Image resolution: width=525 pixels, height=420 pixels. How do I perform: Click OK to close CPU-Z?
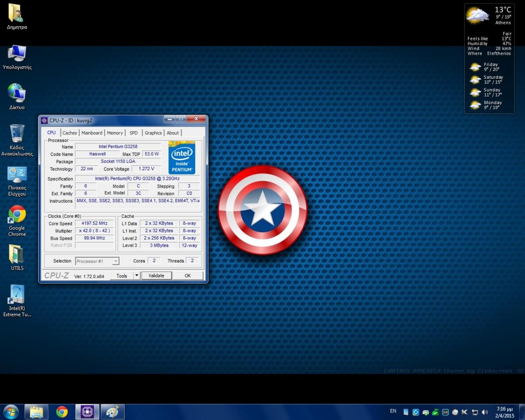[188, 276]
